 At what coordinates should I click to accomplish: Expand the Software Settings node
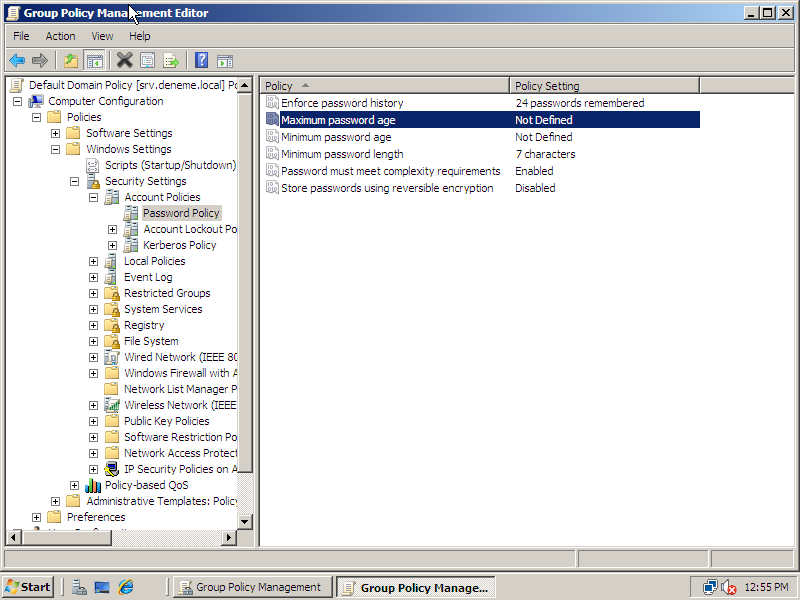[x=56, y=134]
